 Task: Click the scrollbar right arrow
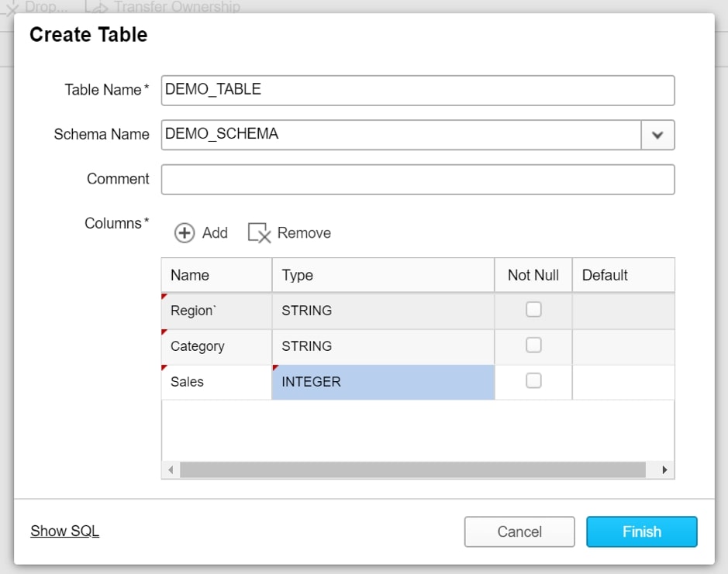[665, 469]
